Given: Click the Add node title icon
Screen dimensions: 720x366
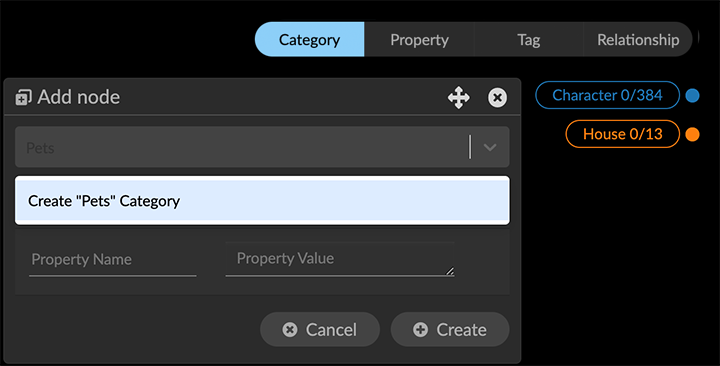Looking at the screenshot, I should 23,97.
